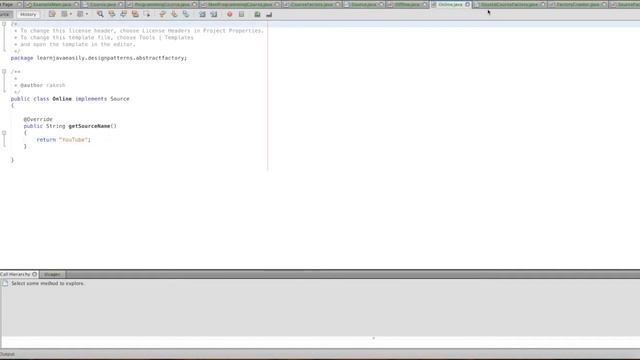Click the Find Selection magnifier icon
640x360 pixels.
pyautogui.click(x=100, y=14)
